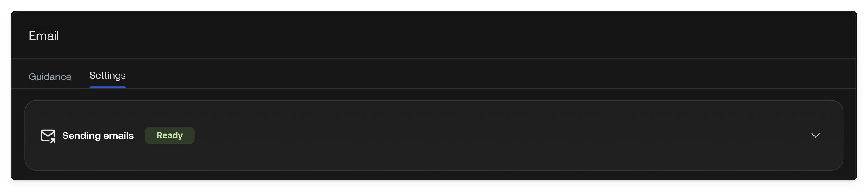Click the Sending emails label
868x191 pixels.
(x=97, y=136)
